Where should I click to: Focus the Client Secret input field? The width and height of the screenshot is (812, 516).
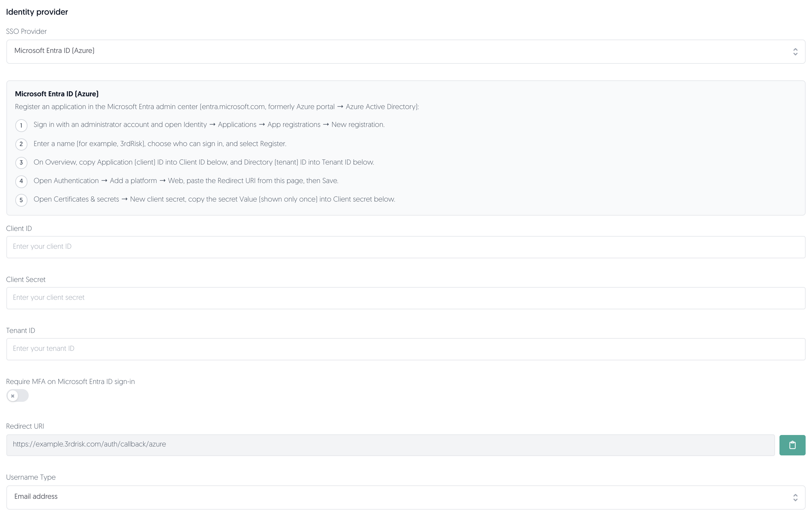pos(406,298)
